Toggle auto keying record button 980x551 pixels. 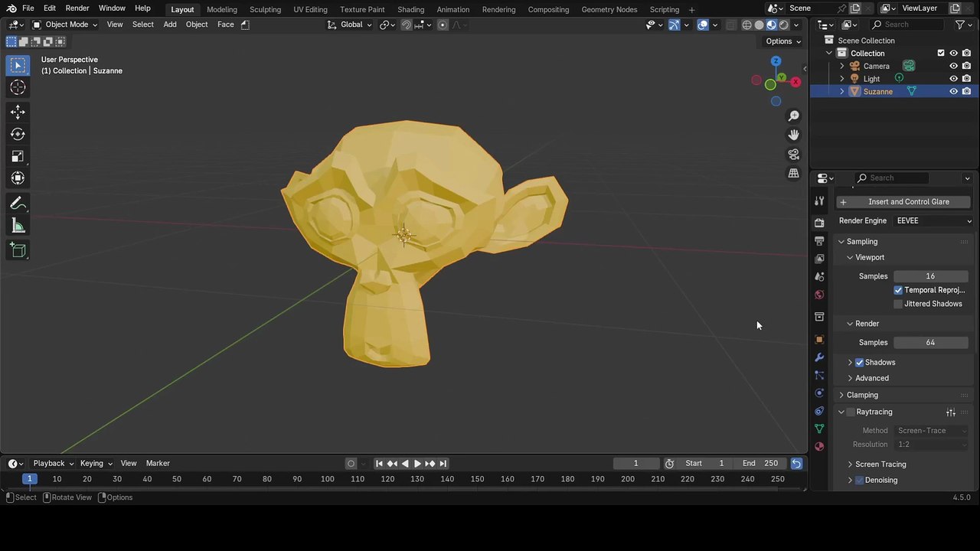351,463
